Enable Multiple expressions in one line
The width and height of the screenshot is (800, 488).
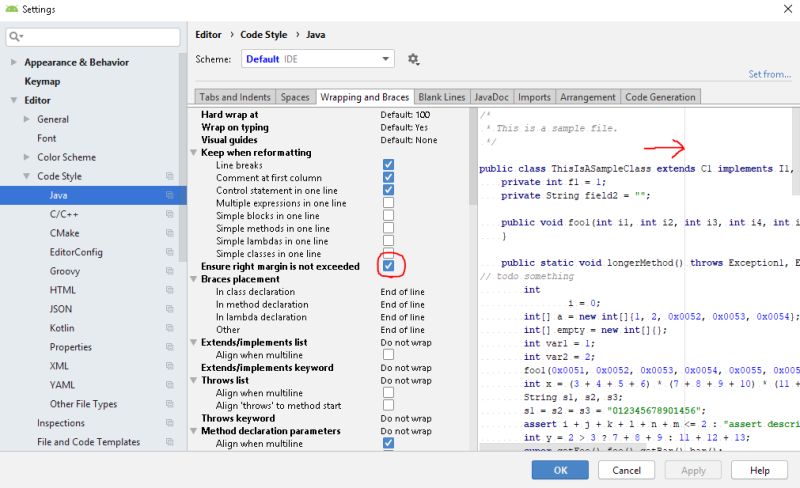coord(388,203)
